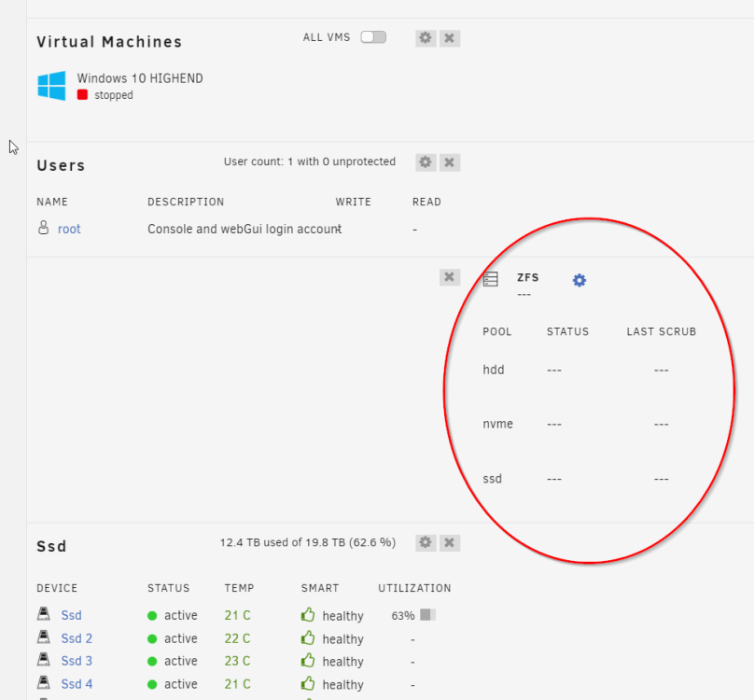The image size is (754, 700).
Task: Click the drive icon beside Ssd 2
Action: click(44, 637)
